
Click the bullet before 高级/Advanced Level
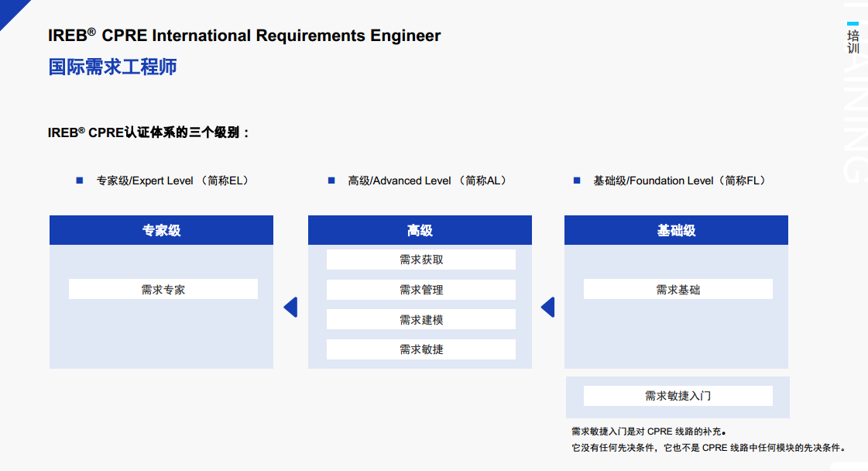pos(331,180)
